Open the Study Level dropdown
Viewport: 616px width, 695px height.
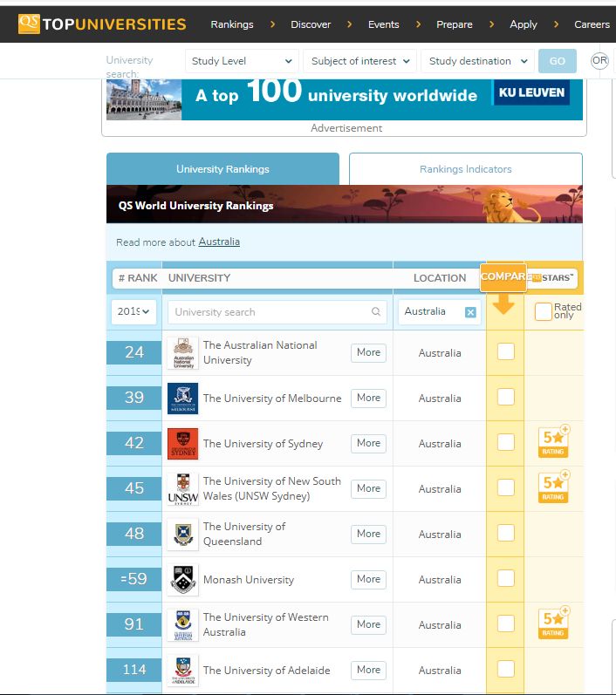[x=242, y=61]
